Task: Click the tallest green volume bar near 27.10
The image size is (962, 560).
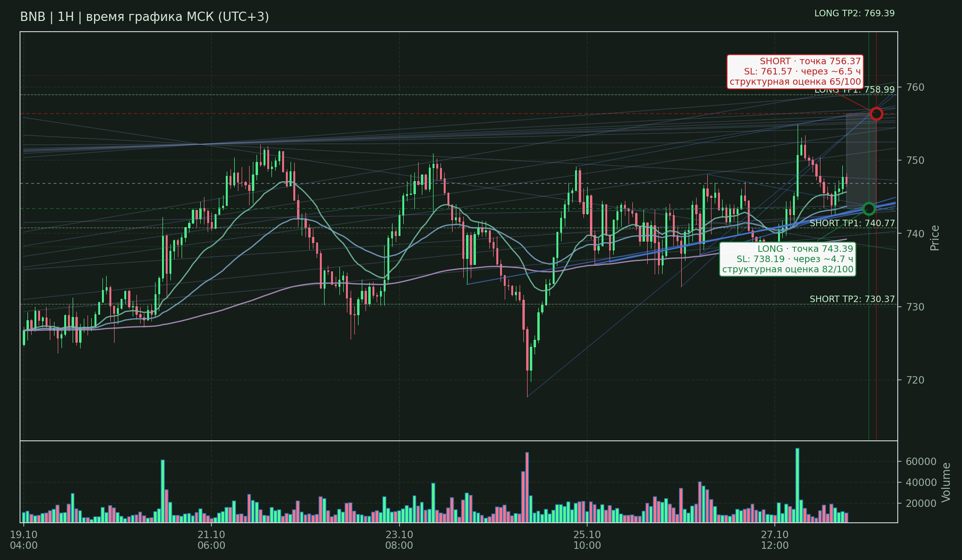Action: (x=797, y=485)
